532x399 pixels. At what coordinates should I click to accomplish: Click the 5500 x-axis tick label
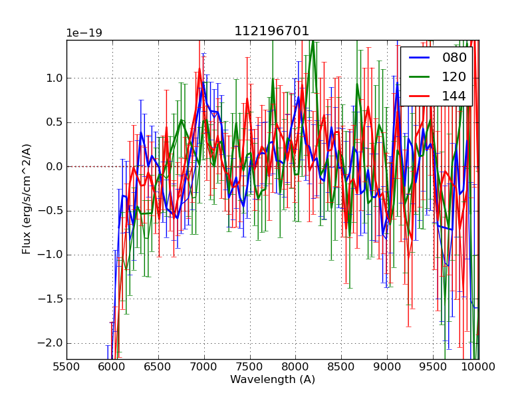pos(66,366)
